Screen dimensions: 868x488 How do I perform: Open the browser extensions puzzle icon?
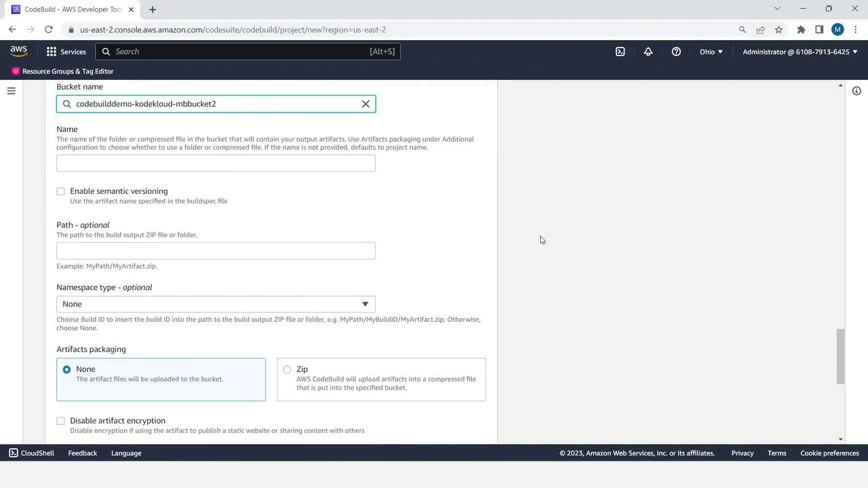(x=801, y=30)
